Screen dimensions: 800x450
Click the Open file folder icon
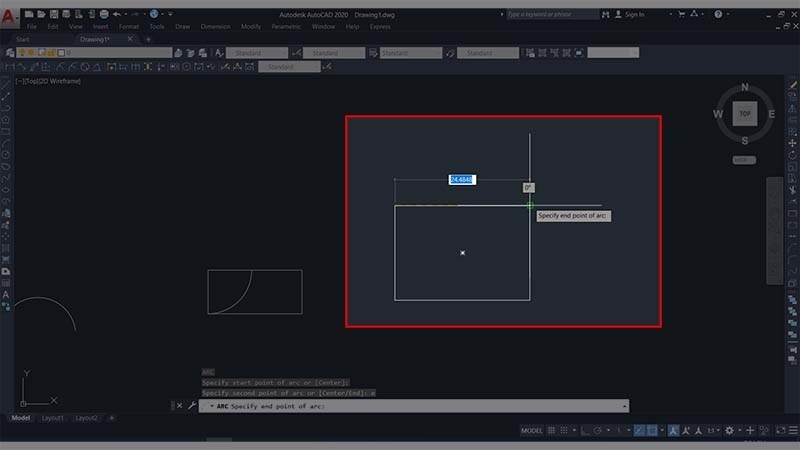click(x=41, y=14)
